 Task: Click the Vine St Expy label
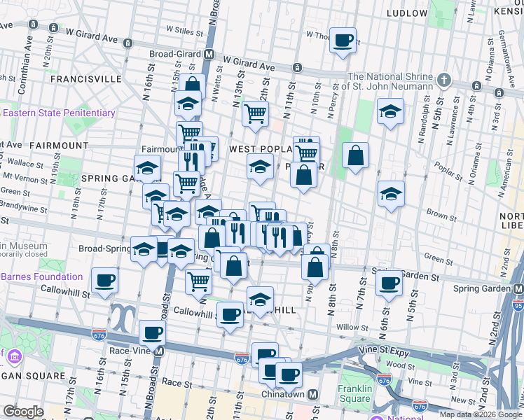[x=384, y=351]
